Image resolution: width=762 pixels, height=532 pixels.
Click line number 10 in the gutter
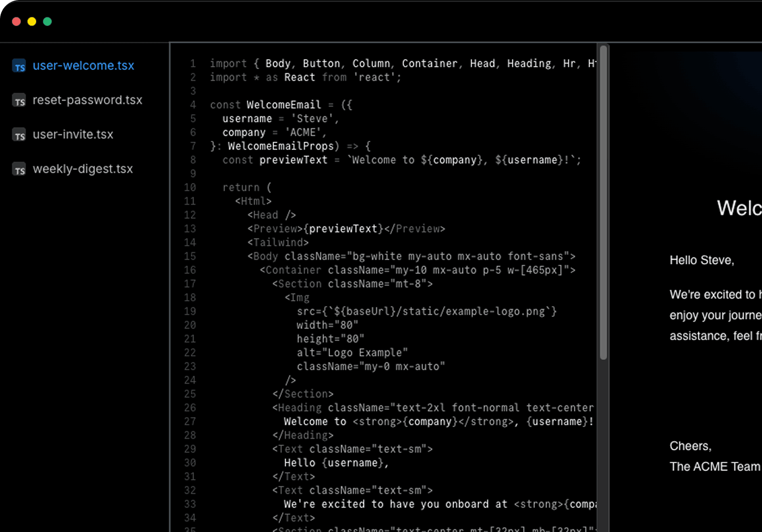(x=190, y=187)
